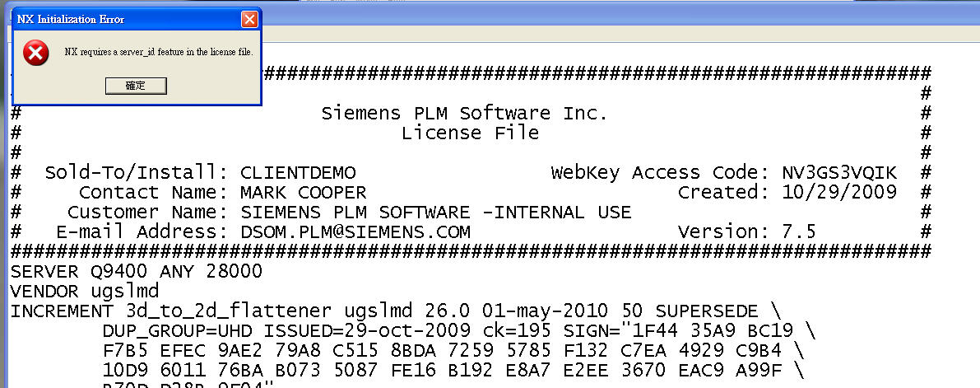Click the NX Initialization Error title bar
Viewport: 980px width, 388px height.
[x=137, y=20]
